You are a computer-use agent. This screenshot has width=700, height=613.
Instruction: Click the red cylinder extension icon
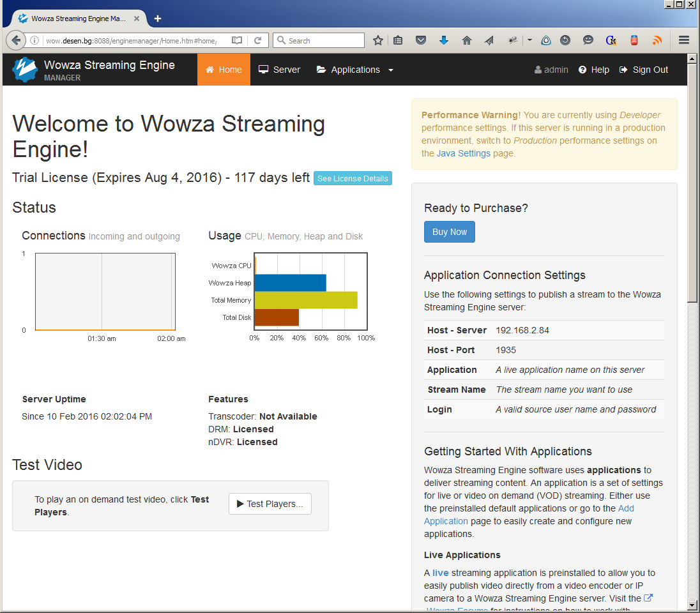(634, 40)
